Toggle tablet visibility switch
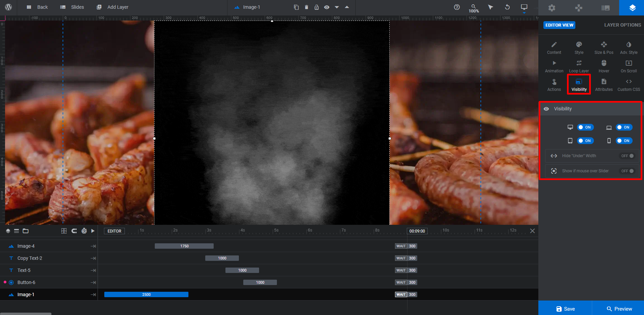The image size is (644, 315). coord(585,141)
